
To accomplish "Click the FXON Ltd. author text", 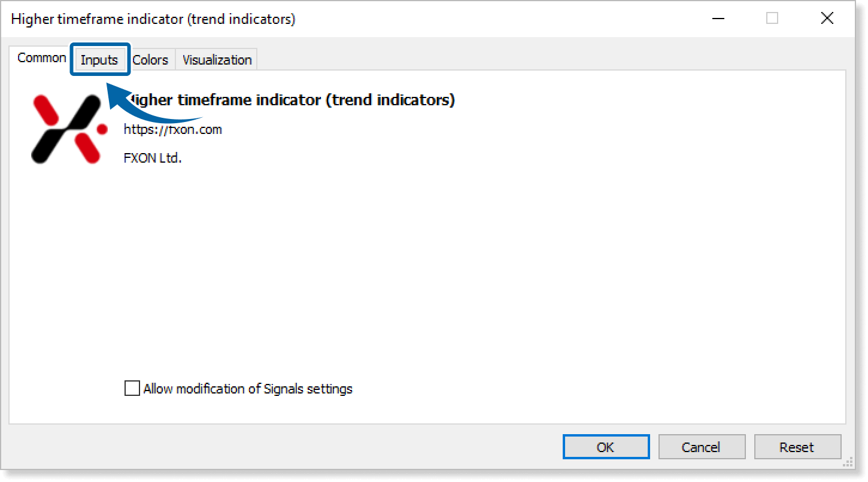I will point(152,158).
